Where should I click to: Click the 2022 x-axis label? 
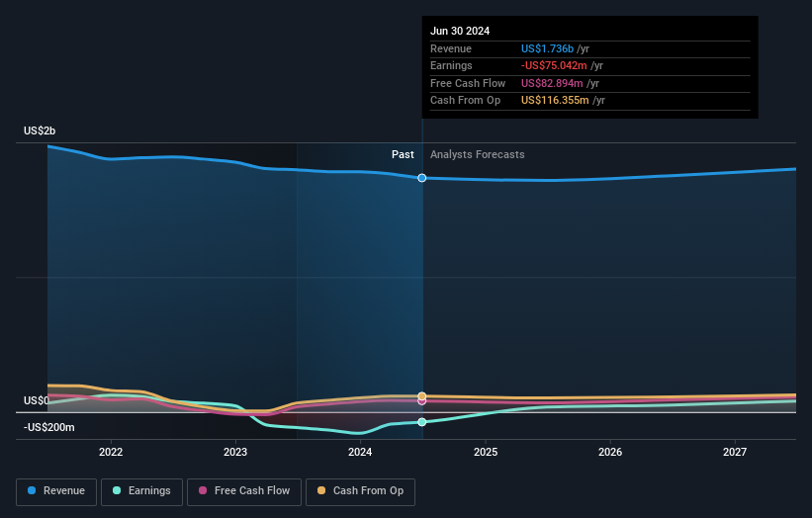111,453
